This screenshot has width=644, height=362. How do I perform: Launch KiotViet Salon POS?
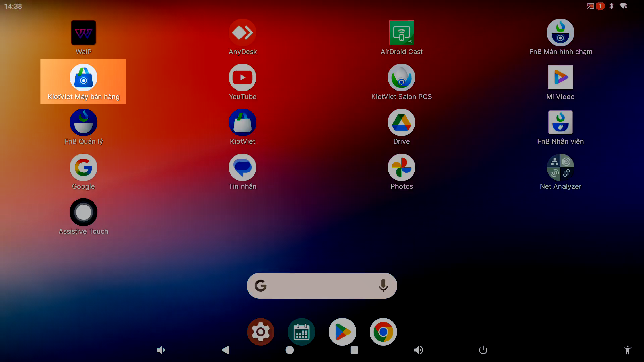(401, 78)
